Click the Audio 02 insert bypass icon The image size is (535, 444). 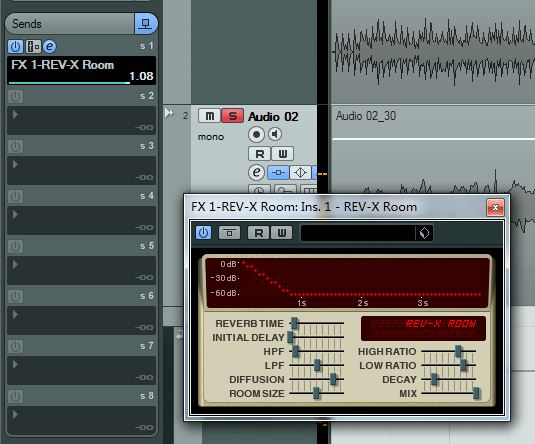(278, 173)
